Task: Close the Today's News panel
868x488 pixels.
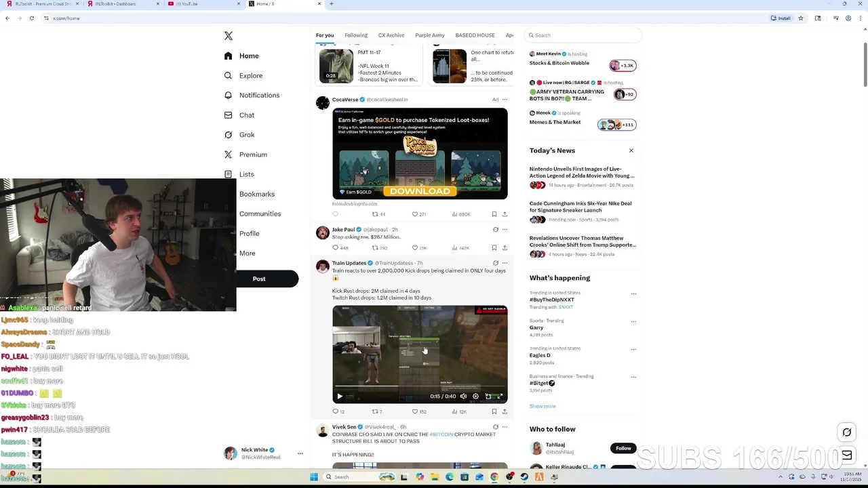Action: pos(631,150)
